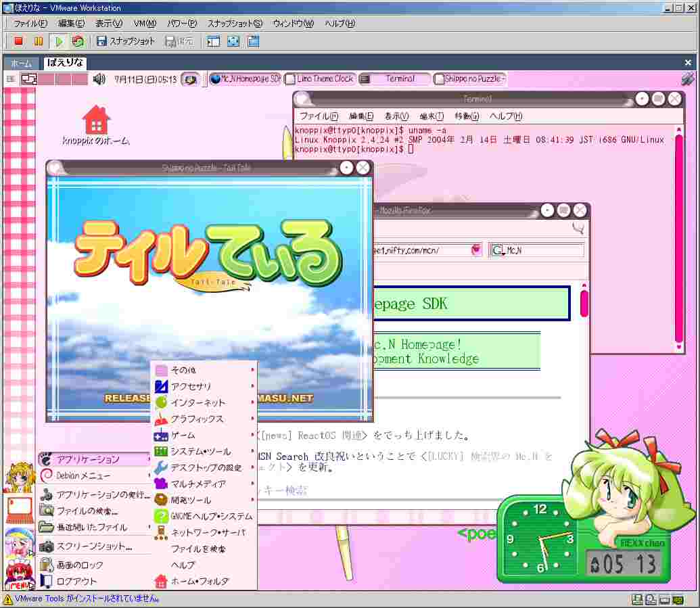The height and width of the screenshot is (608, 700).
Task: Click Terminal button in the taskbar
Action: pyautogui.click(x=395, y=79)
